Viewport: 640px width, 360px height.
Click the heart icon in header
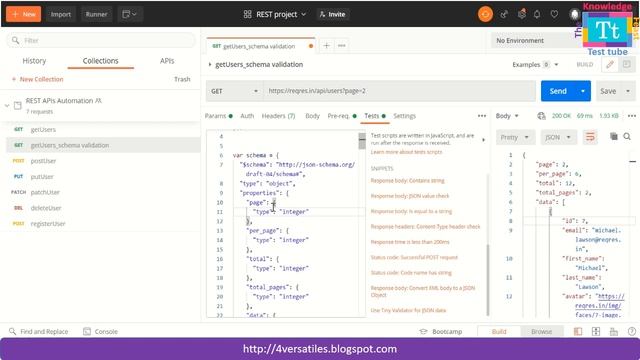tap(554, 14)
